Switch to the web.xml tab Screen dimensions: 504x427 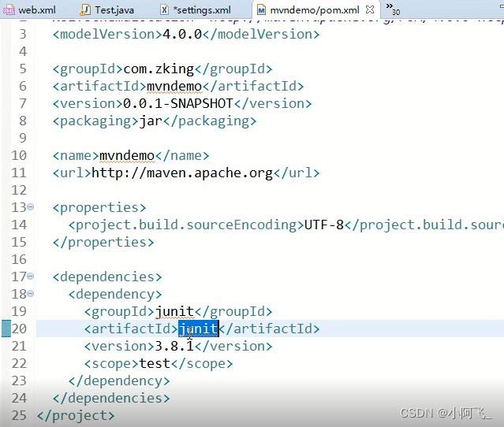coord(29,10)
